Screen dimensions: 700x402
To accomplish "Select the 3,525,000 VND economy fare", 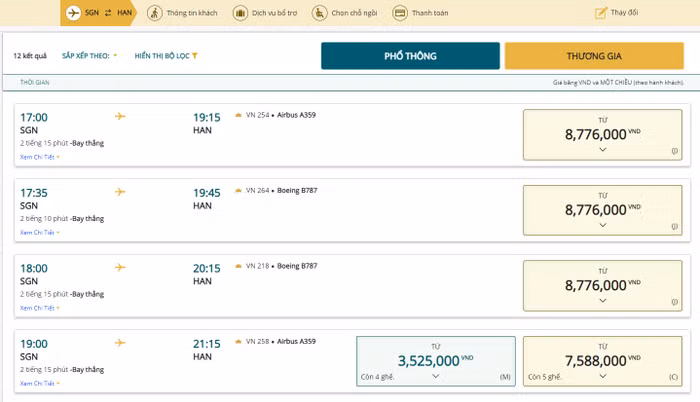I will click(435, 360).
